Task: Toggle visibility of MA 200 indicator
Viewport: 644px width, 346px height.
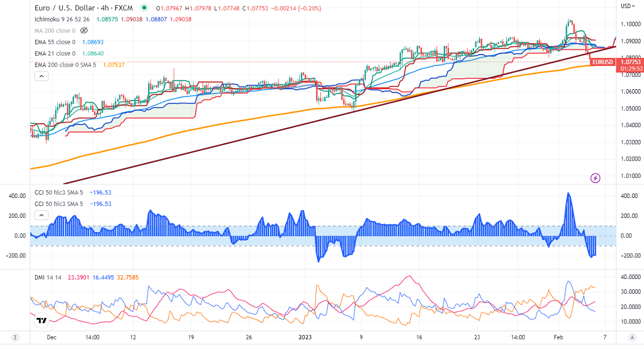Action: 83,31
